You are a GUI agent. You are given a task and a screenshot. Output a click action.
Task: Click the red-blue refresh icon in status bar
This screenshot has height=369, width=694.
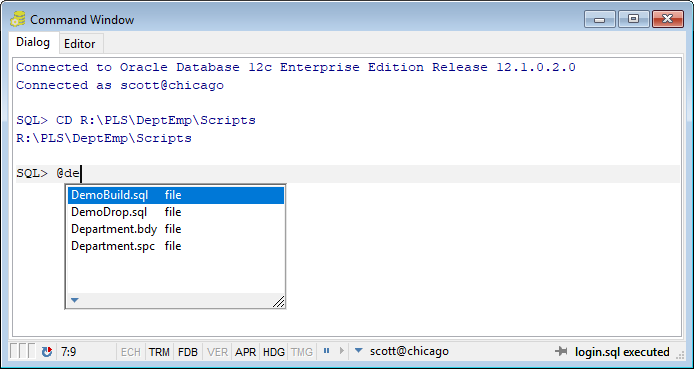coord(47,352)
